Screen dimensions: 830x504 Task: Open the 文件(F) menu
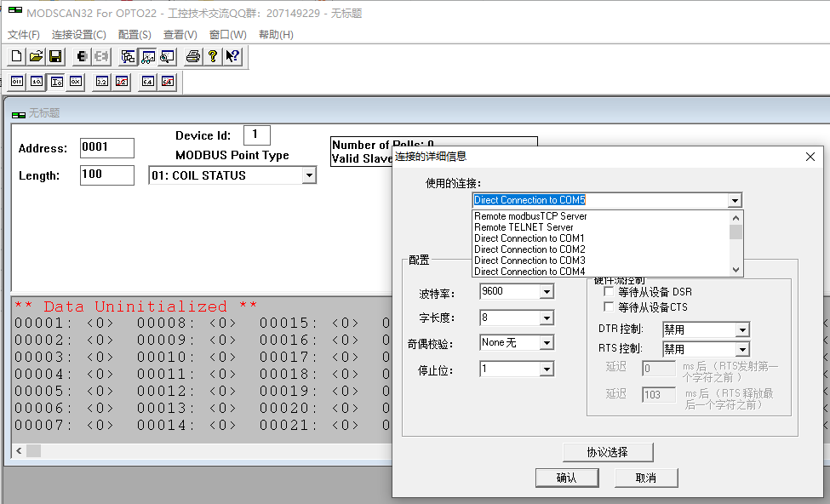coord(23,35)
